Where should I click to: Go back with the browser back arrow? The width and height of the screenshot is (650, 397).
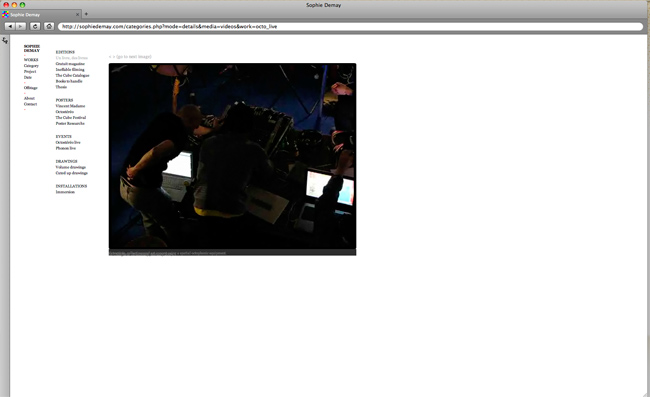(x=10, y=26)
